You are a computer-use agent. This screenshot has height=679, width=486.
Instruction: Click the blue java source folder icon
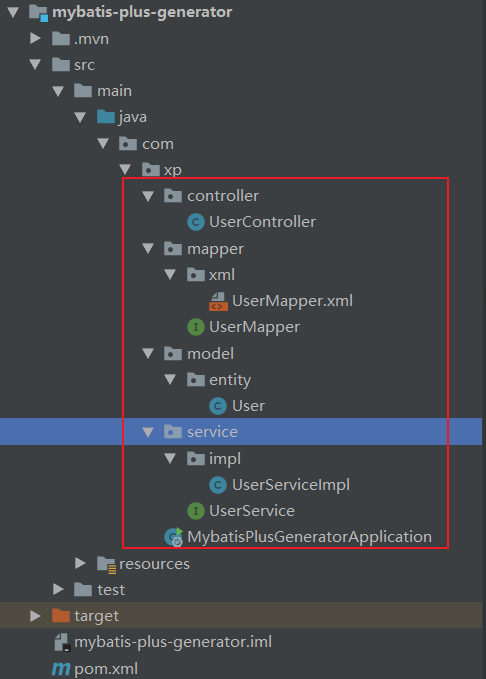(x=106, y=117)
